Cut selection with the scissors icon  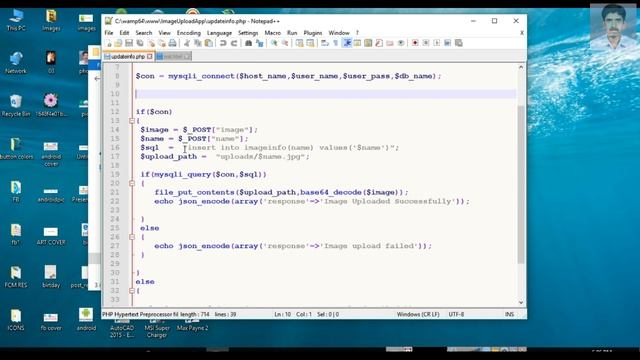(187, 43)
